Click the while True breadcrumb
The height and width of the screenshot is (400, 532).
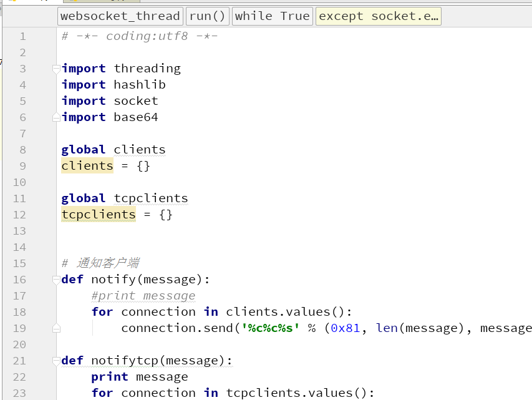pos(272,16)
